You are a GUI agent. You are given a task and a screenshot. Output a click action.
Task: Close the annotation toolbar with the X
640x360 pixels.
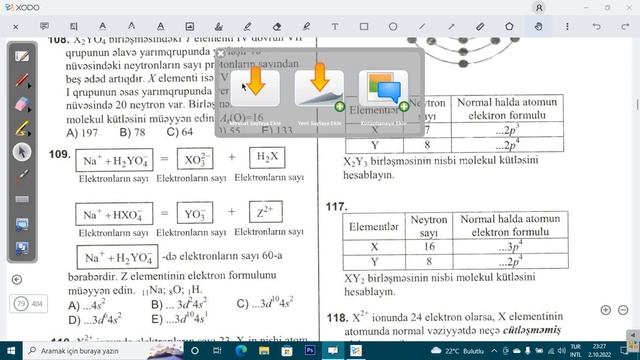[16, 27]
